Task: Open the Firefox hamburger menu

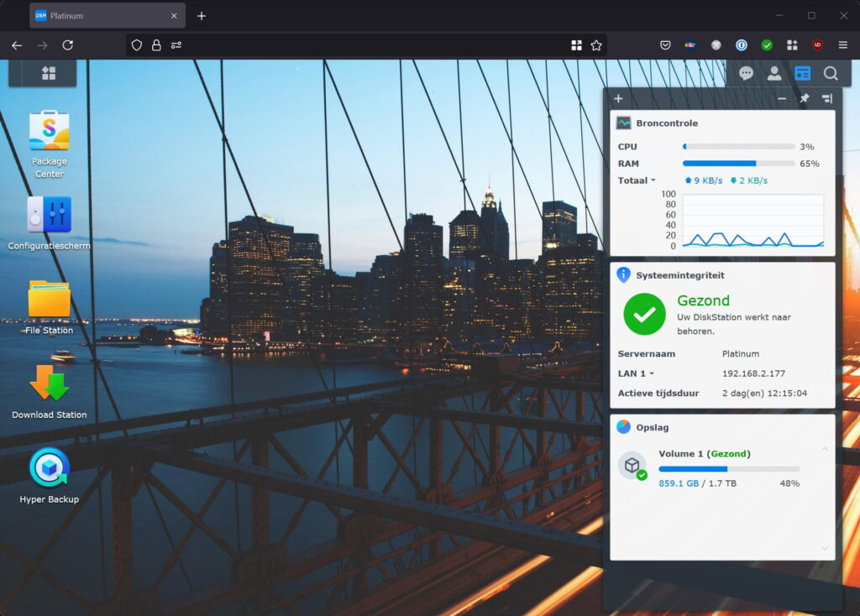Action: point(843,45)
